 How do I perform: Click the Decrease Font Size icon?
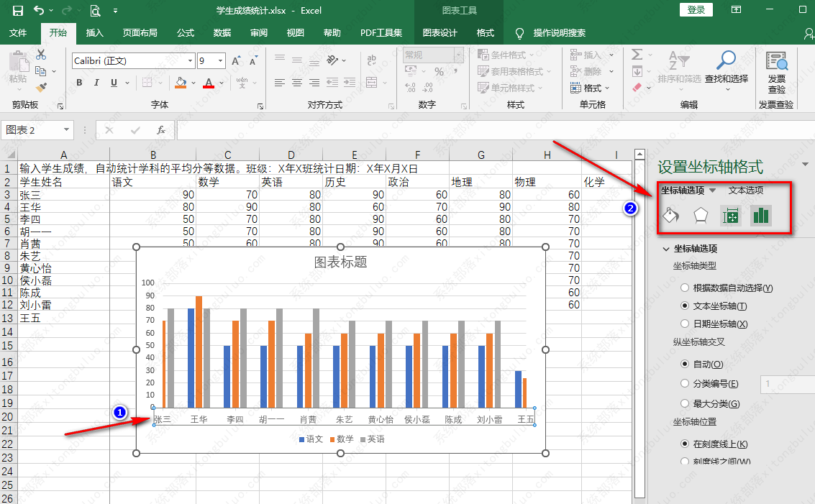(254, 61)
